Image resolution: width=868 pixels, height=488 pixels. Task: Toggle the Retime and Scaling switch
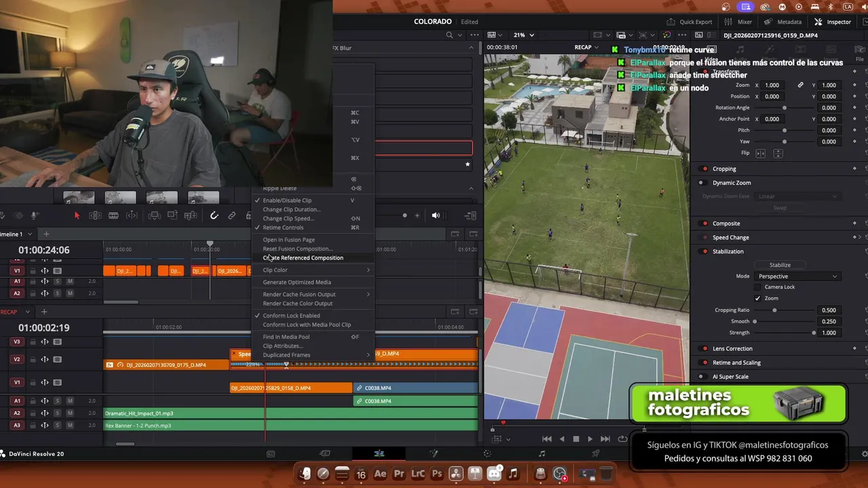pos(705,363)
